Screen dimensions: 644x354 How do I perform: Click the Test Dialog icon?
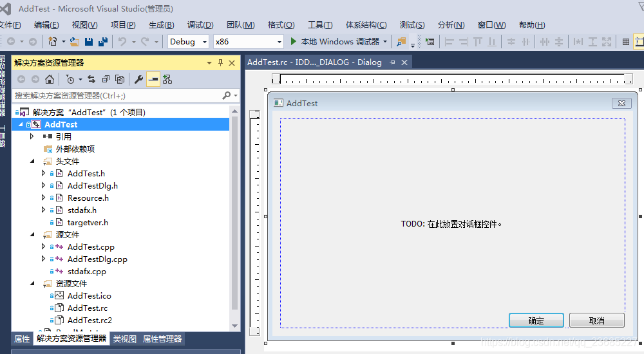[430, 41]
